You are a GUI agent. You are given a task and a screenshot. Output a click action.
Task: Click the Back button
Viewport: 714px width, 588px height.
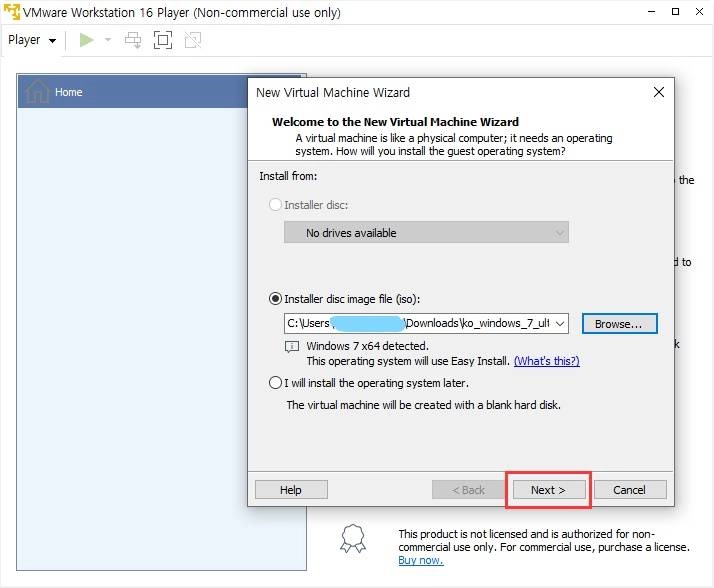point(468,490)
